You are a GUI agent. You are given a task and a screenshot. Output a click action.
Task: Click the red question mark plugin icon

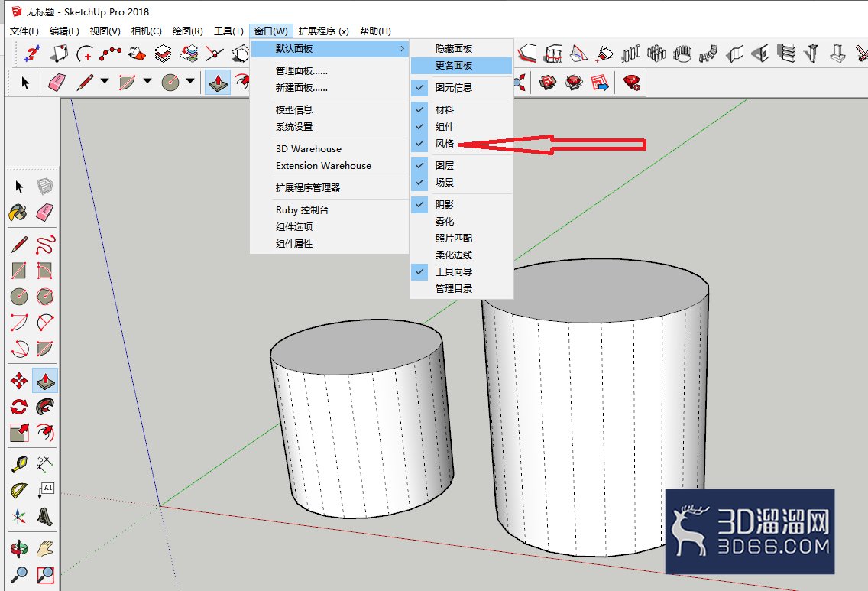pyautogui.click(x=32, y=54)
